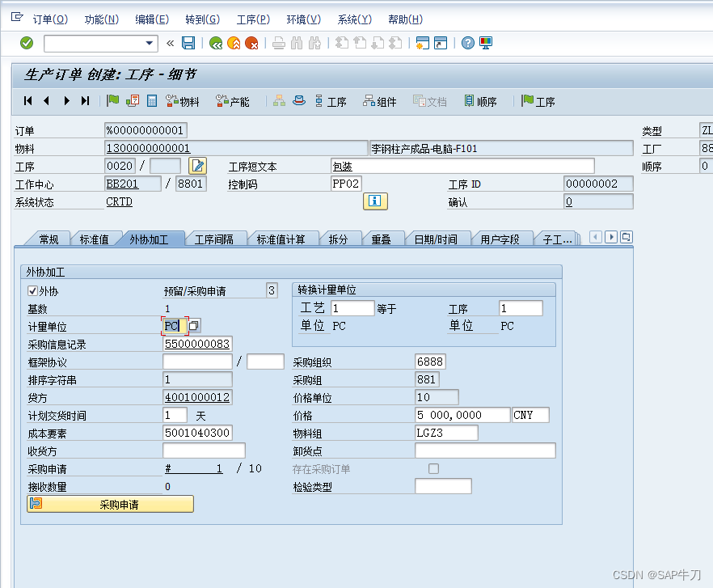Click the blue Help question mark icon

(468, 43)
